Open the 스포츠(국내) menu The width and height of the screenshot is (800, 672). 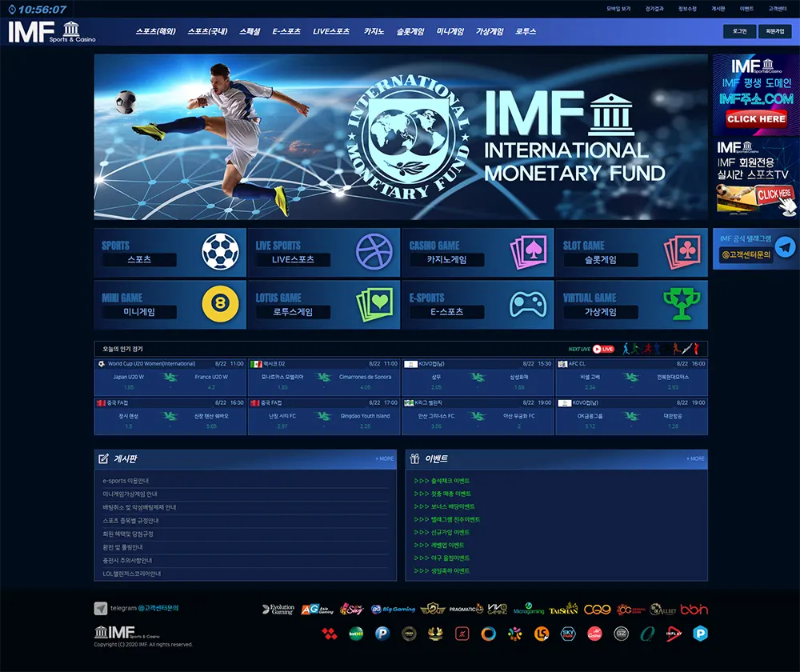click(207, 32)
